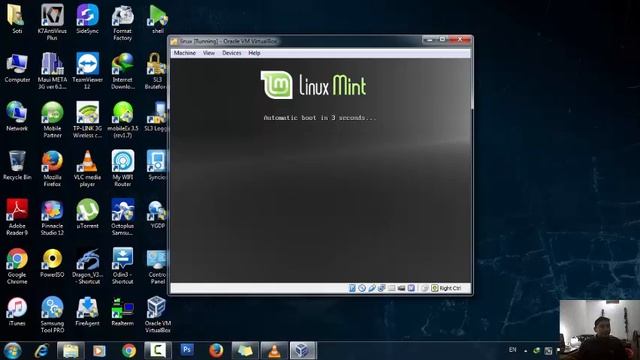Screen dimensions: 640x360
Task: Select the Mozilla Firefox desktop icon
Action: [52, 168]
